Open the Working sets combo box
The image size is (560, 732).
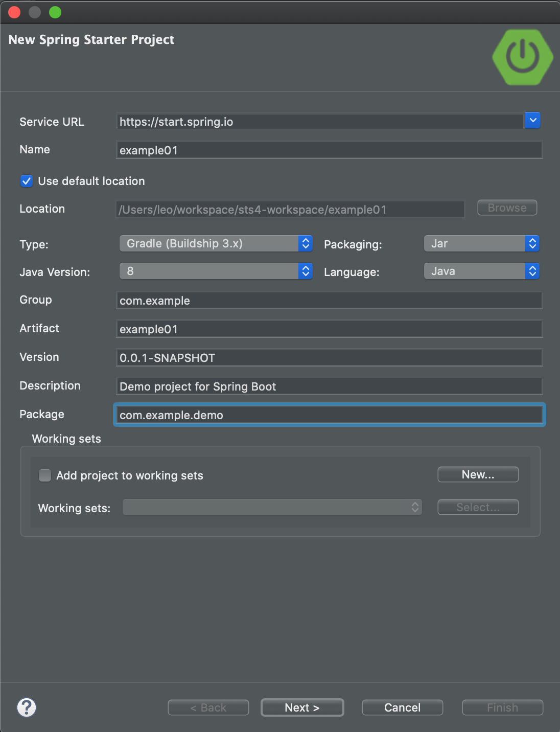click(x=272, y=507)
